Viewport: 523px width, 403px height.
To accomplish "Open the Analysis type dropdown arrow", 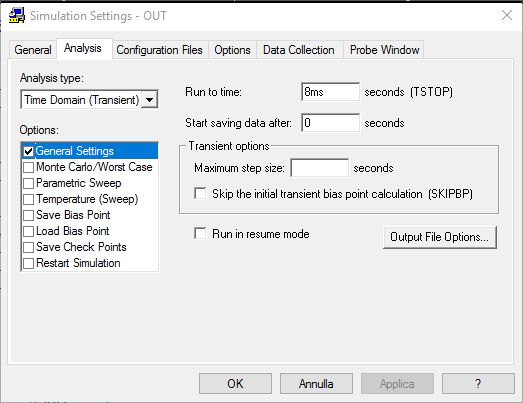I will 149,99.
